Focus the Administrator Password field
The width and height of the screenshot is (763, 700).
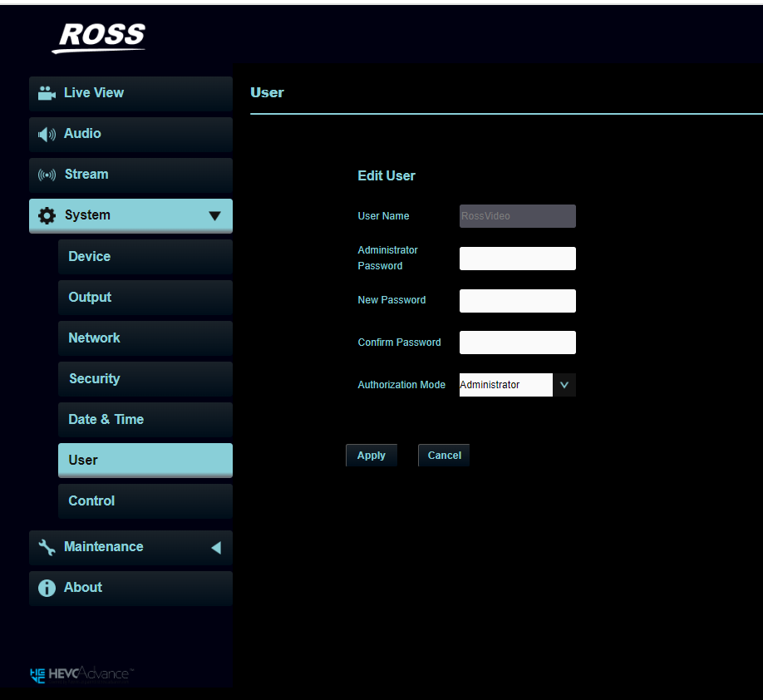tap(517, 259)
